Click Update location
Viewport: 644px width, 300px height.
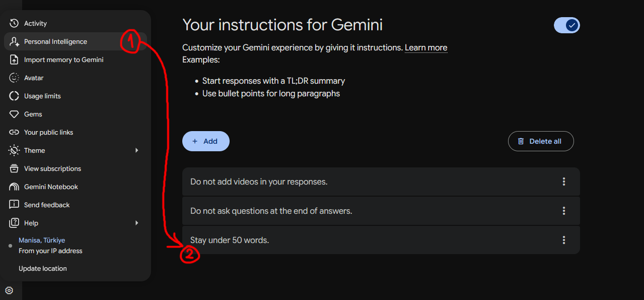43,268
